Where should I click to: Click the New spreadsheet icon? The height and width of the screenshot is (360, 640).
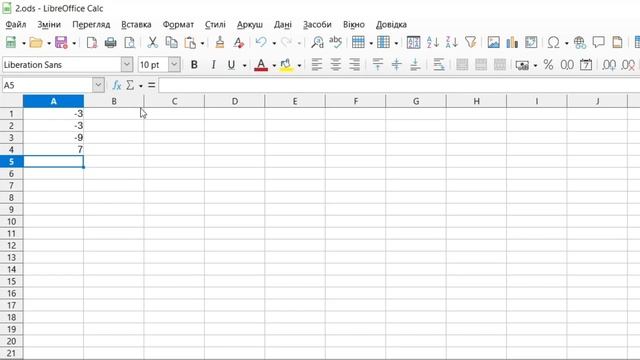click(11, 42)
